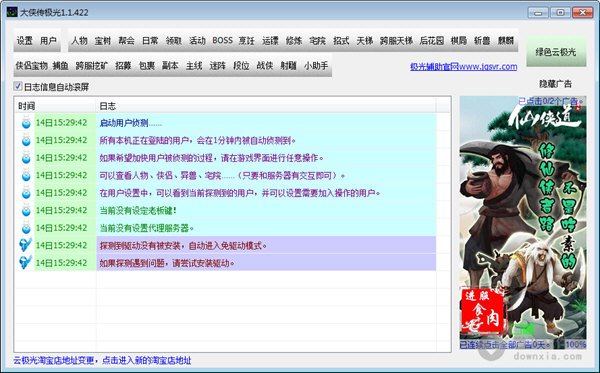Click the 已点击0/2个广告 text link

pyautogui.click(x=551, y=101)
